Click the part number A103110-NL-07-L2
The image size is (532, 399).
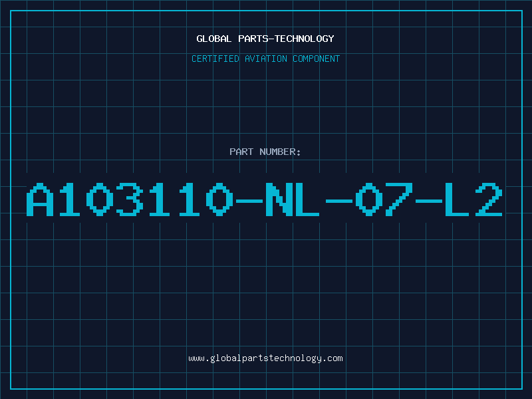point(264,199)
